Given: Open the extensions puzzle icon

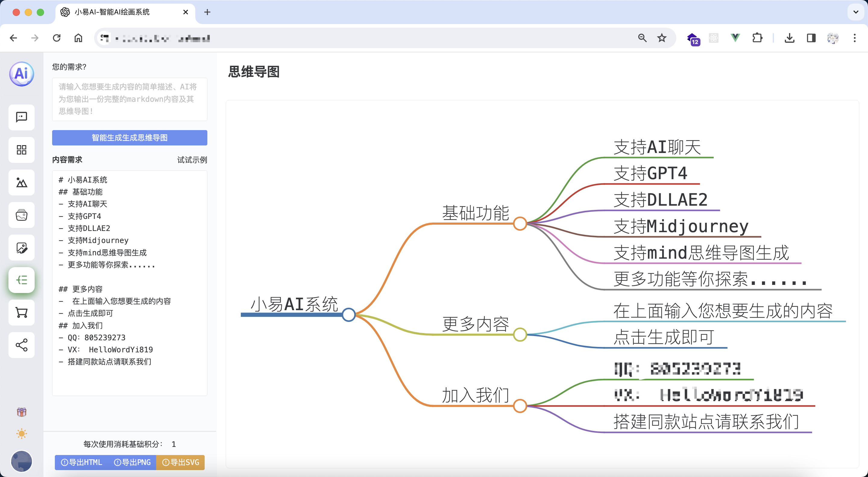Looking at the screenshot, I should pos(757,38).
